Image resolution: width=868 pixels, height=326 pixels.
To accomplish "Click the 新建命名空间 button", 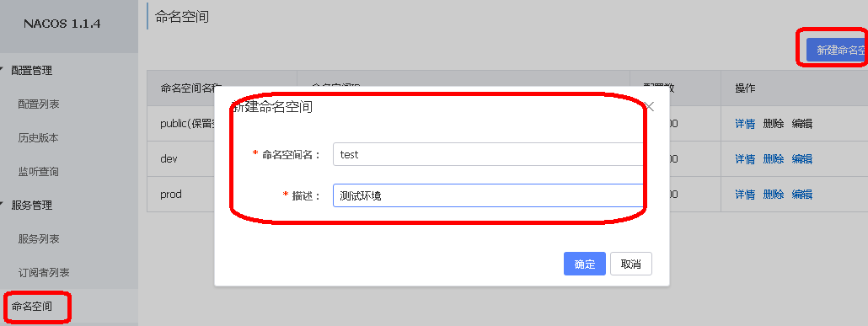I will point(837,50).
